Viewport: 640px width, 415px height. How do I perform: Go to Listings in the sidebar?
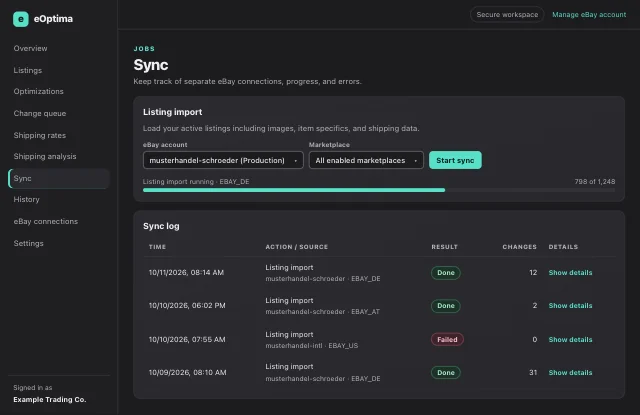tap(28, 70)
